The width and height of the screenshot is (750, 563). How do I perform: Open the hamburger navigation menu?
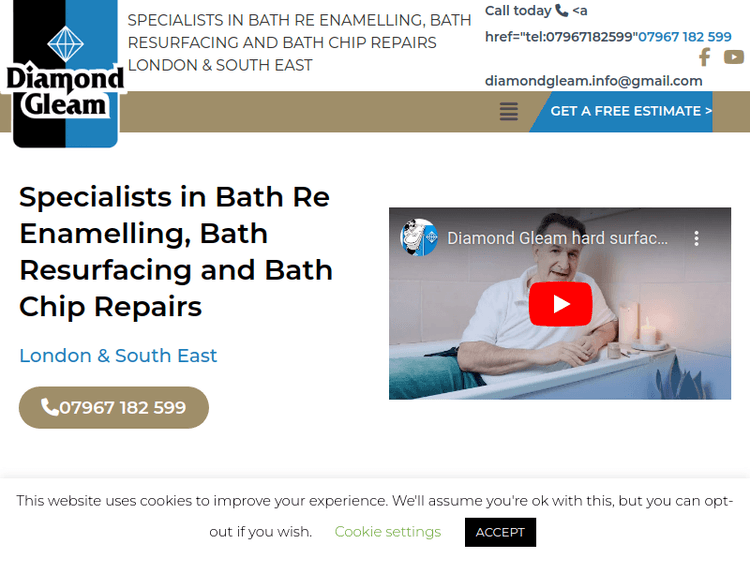(x=508, y=111)
